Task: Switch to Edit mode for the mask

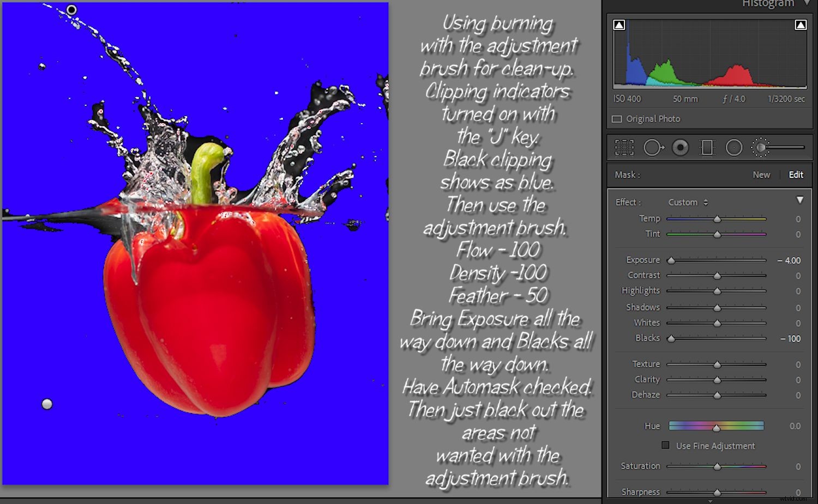Action: pos(796,174)
